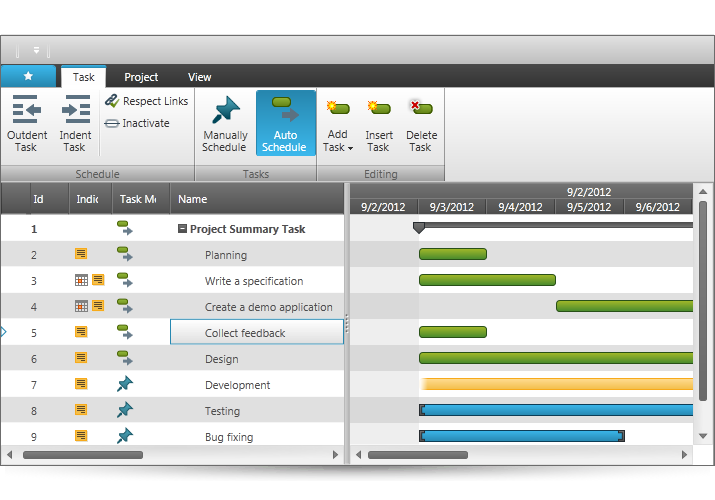Click the Gantt chart scroll down arrow
Viewport: 715px width, 500px height.
point(703,436)
